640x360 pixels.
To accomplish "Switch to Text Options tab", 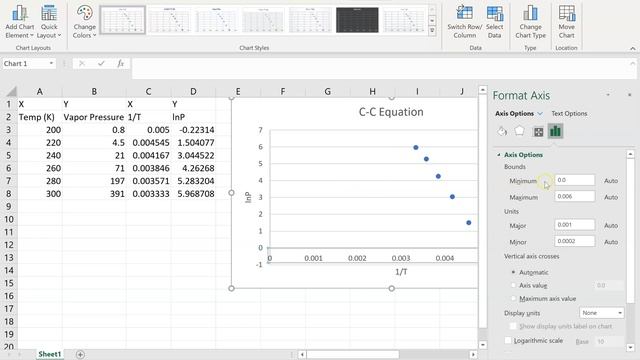I will point(569,113).
